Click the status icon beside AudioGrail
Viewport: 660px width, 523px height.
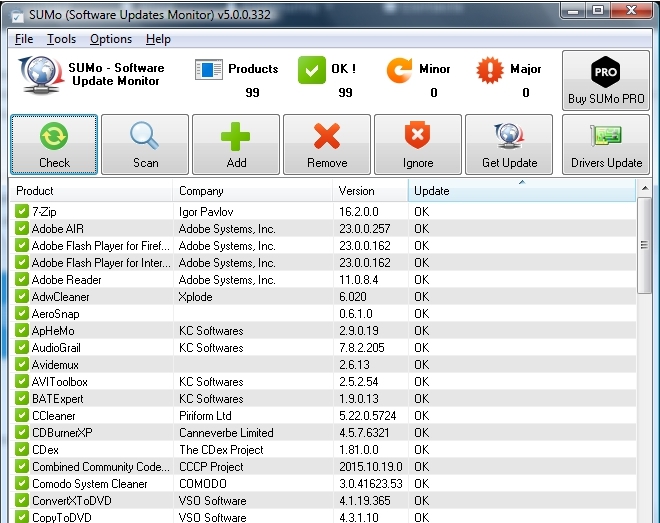(x=22, y=347)
